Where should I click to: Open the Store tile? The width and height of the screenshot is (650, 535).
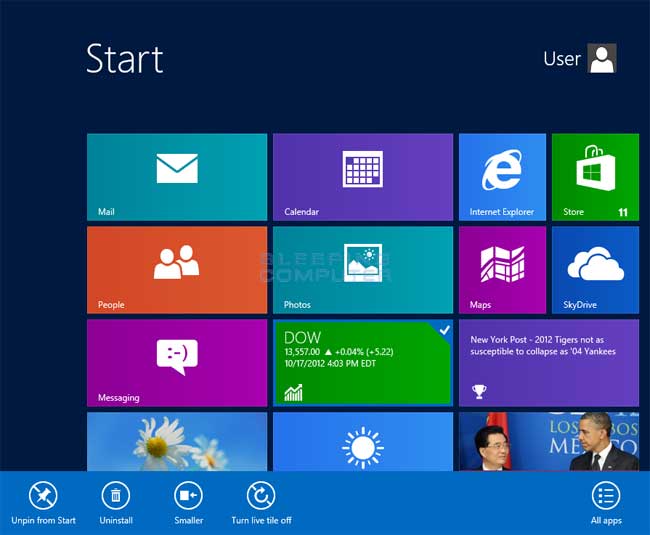click(x=595, y=177)
